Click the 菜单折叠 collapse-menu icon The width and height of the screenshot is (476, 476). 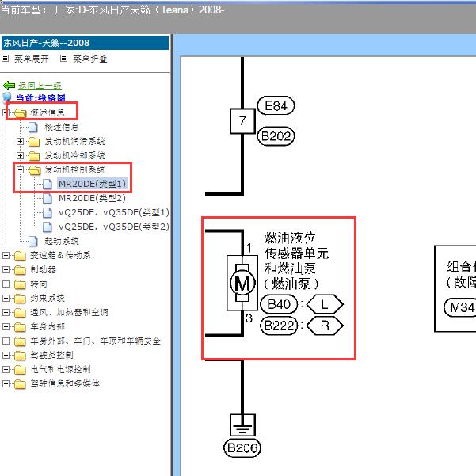click(x=63, y=58)
